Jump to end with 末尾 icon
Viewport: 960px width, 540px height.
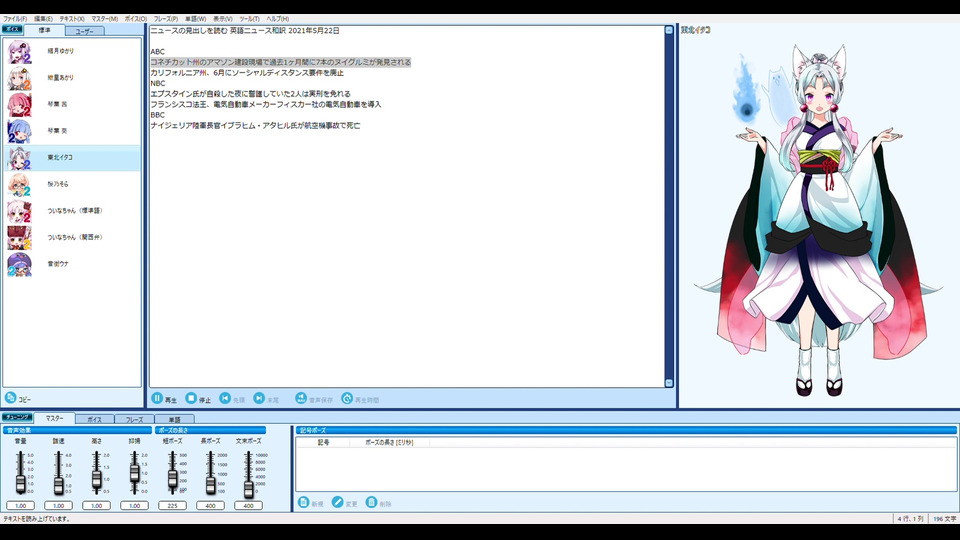click(259, 398)
